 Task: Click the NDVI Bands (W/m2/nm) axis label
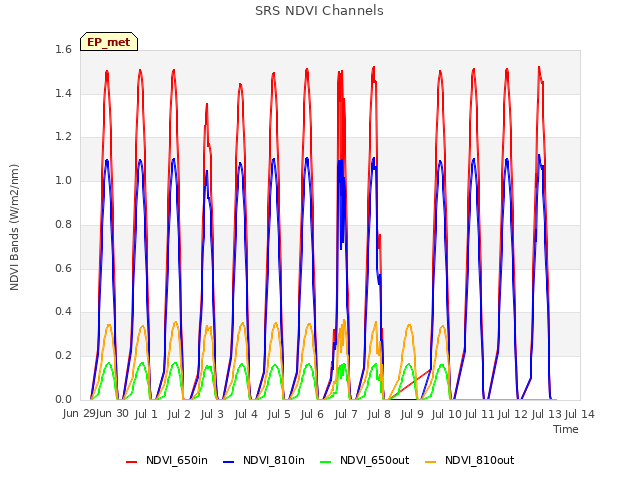[14, 227]
